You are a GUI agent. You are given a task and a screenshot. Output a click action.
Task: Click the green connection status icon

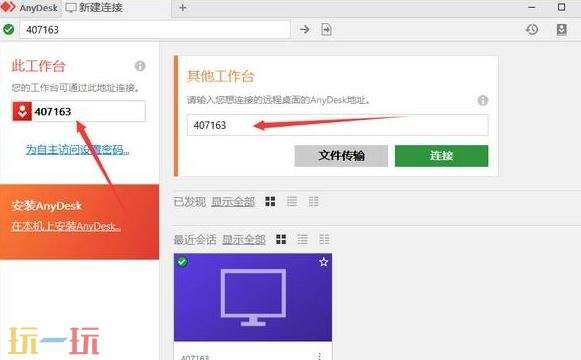click(x=9, y=29)
